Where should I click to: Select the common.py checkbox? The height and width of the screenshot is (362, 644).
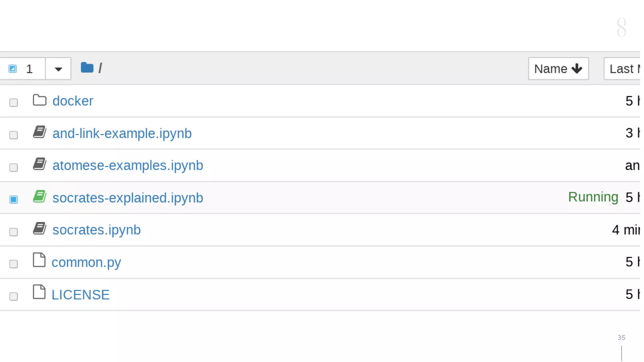click(14, 264)
